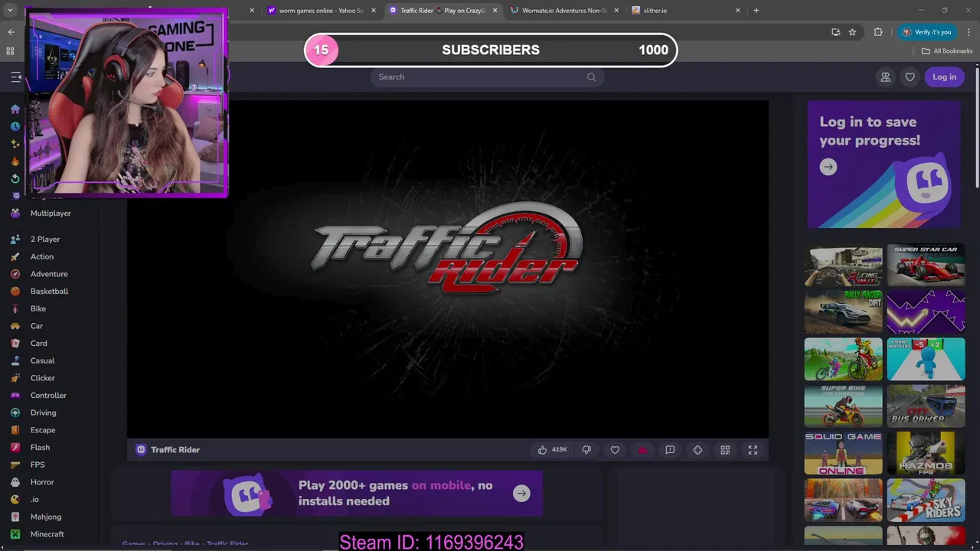Click the clover-shaped icon in game toolbar

point(697,450)
